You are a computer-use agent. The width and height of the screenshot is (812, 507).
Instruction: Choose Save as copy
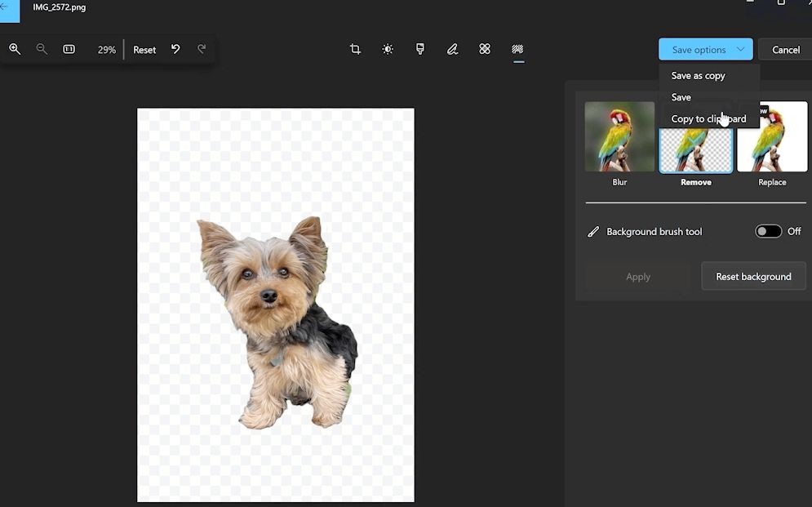click(x=698, y=76)
